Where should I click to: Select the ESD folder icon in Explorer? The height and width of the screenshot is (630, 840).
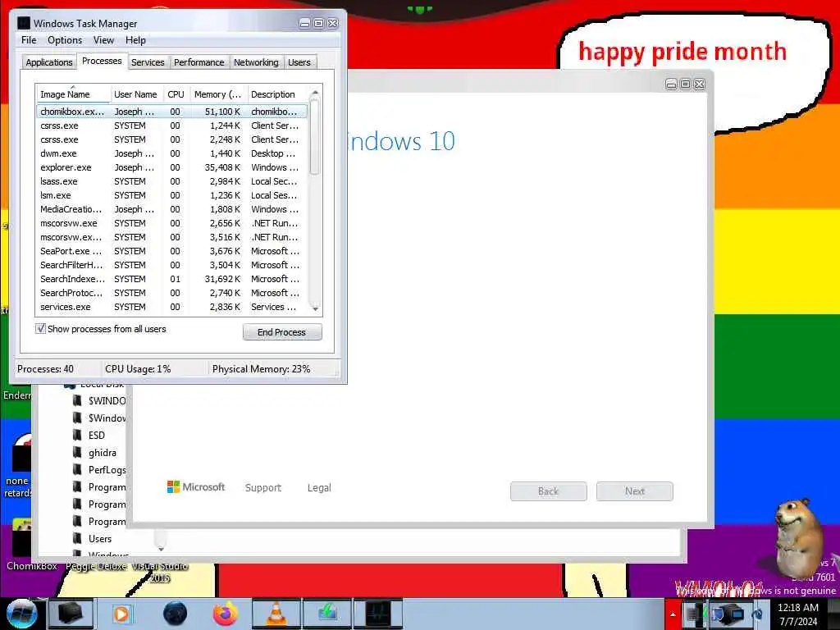click(78, 436)
